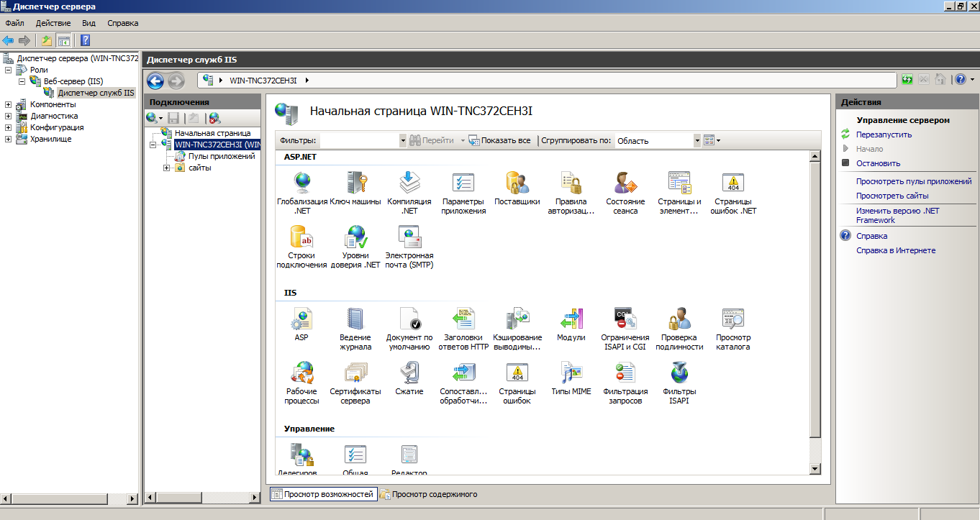980x520 pixels.
Task: Select Пулы приложений in the Connections tree
Action: click(222, 156)
